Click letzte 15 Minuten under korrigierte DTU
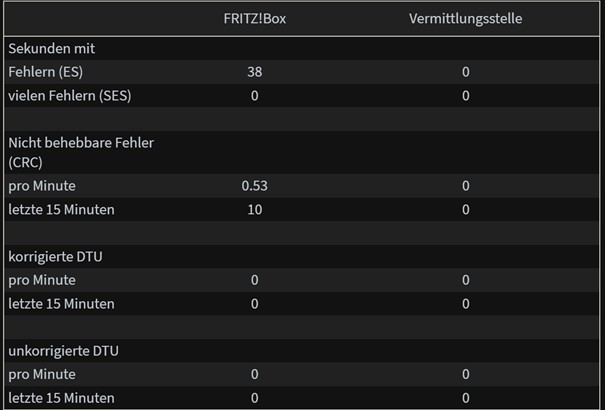This screenshot has height=410, width=605. pos(61,304)
